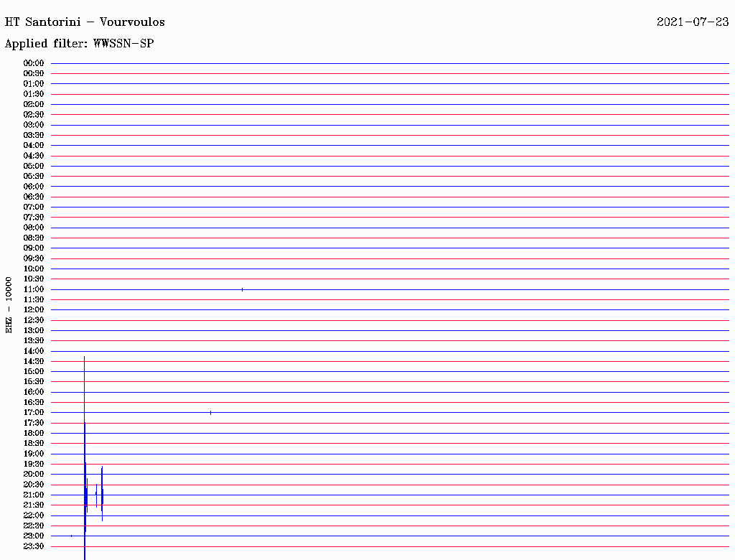Click the '15:30' time label
This screenshot has width=735, height=560.
[x=34, y=382]
